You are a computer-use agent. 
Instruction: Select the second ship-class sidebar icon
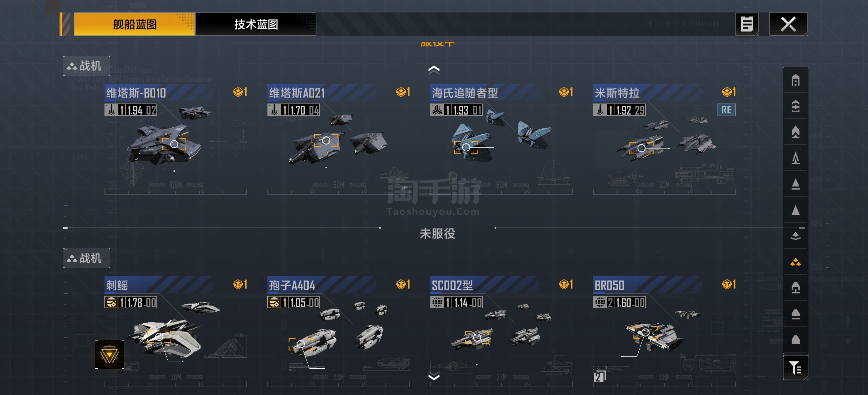pos(795,106)
